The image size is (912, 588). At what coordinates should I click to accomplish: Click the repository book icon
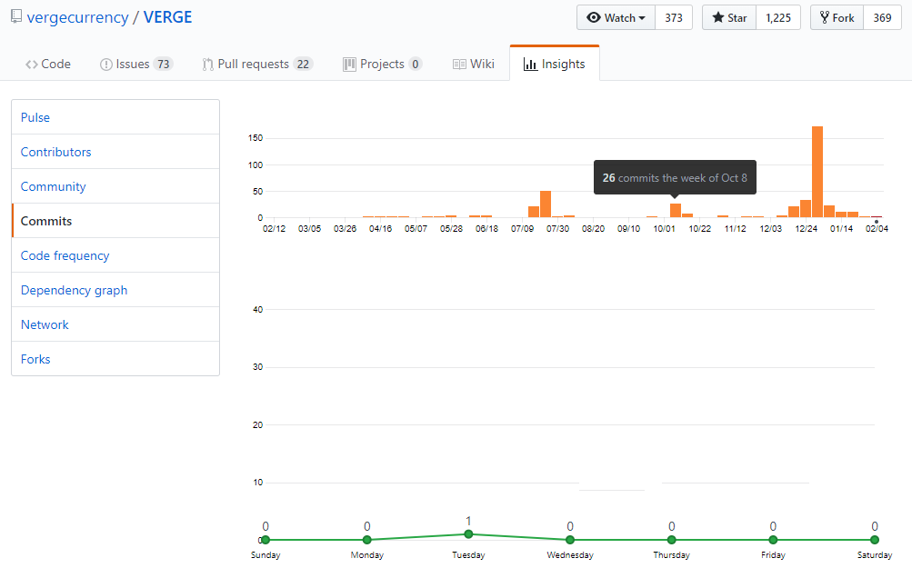pyautogui.click(x=16, y=17)
